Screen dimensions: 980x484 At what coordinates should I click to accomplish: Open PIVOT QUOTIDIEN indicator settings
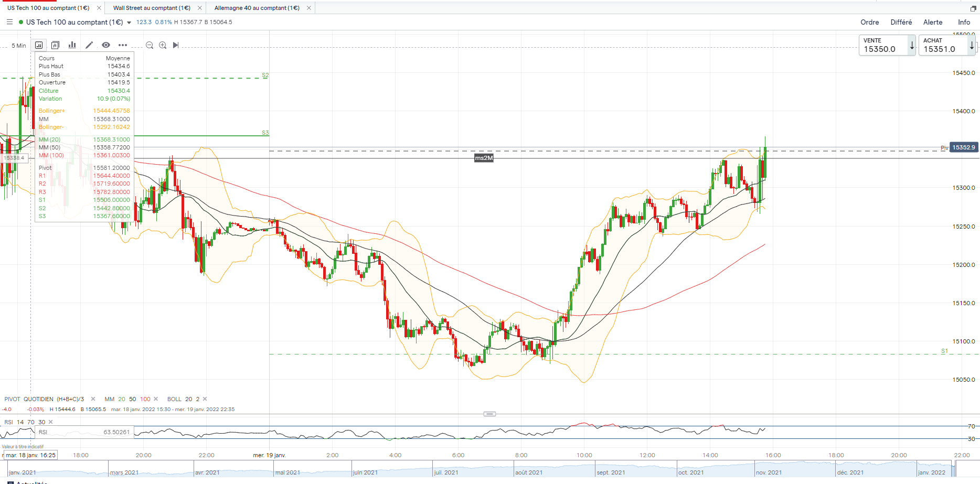pos(44,399)
